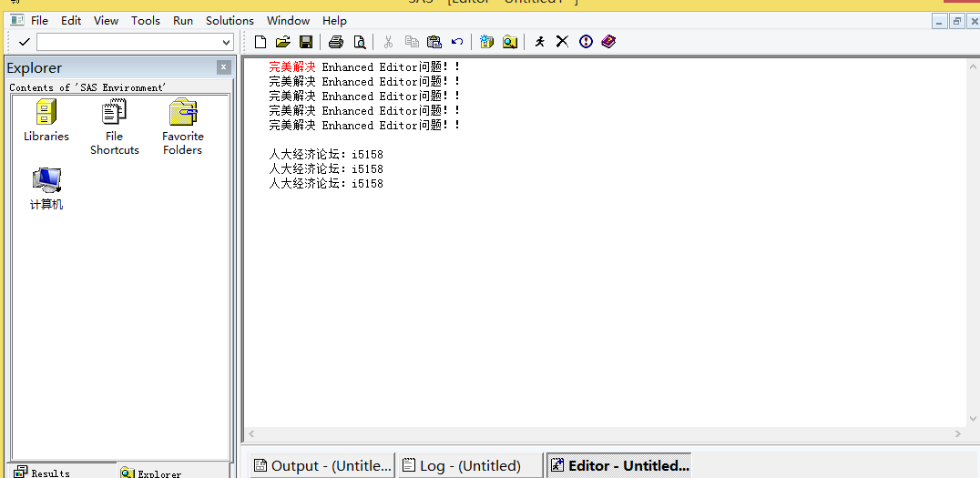Click the Open file icon

point(283,42)
